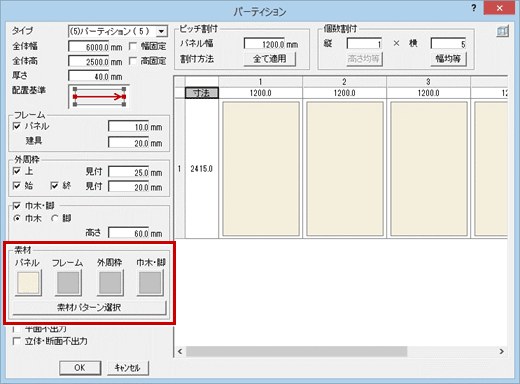Image resolution: width=520 pixels, height=384 pixels.
Task: Click the 全て適用 button
Action: click(x=270, y=59)
